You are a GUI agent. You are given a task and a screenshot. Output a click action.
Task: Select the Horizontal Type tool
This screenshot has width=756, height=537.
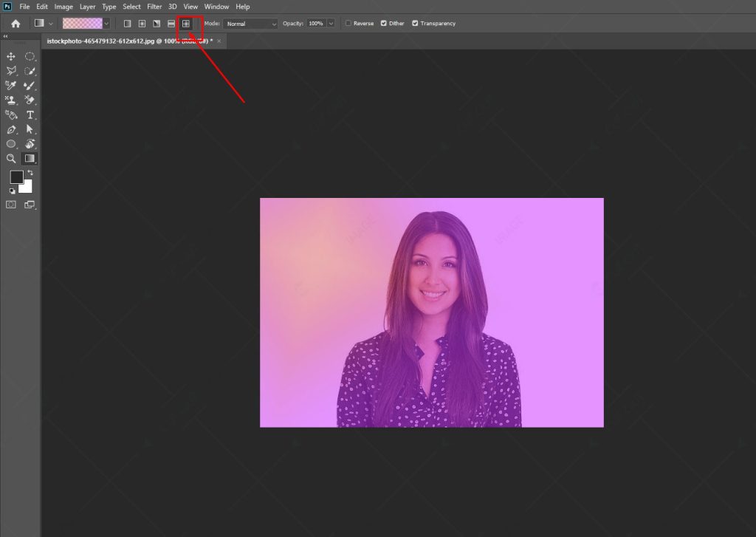(x=30, y=114)
